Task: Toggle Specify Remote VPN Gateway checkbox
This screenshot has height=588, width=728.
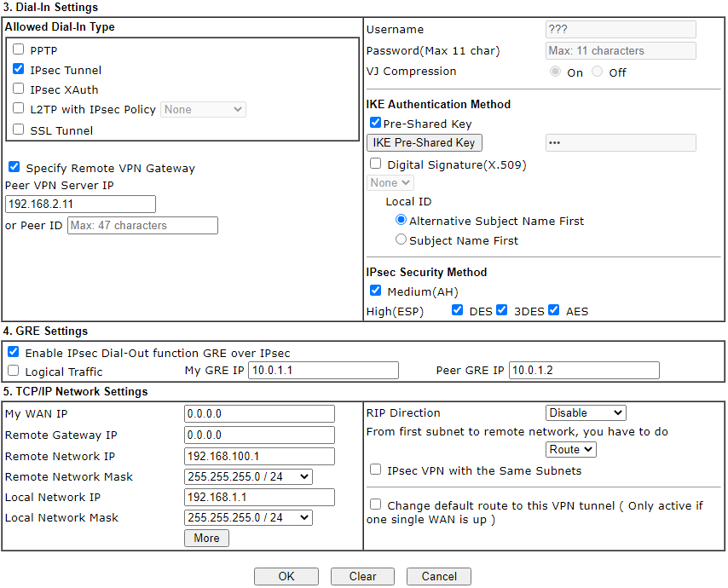Action: click(14, 167)
